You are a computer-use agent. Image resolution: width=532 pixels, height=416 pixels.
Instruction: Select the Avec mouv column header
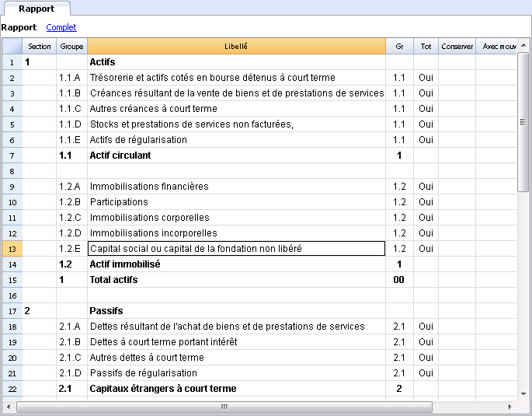click(x=496, y=46)
